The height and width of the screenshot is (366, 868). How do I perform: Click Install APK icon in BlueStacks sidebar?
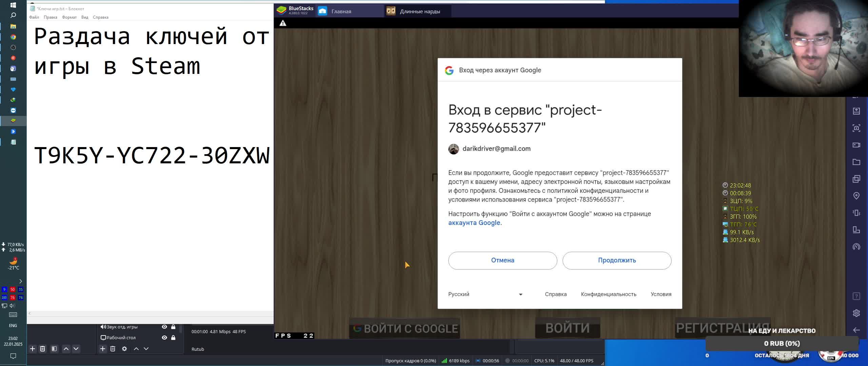tap(856, 111)
